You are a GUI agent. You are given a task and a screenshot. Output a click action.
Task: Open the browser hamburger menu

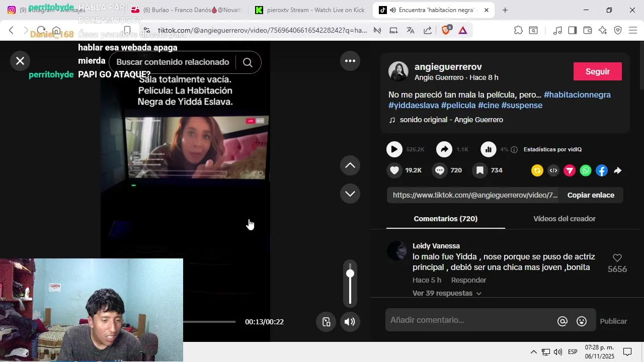tap(633, 30)
